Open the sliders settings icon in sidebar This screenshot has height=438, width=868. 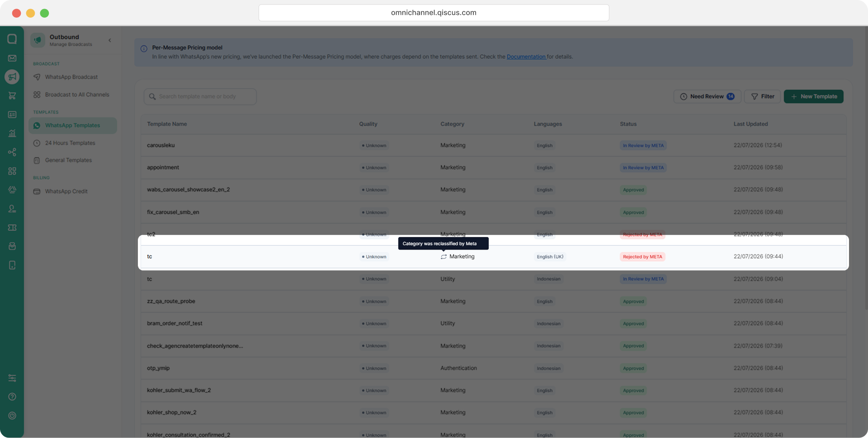click(12, 378)
